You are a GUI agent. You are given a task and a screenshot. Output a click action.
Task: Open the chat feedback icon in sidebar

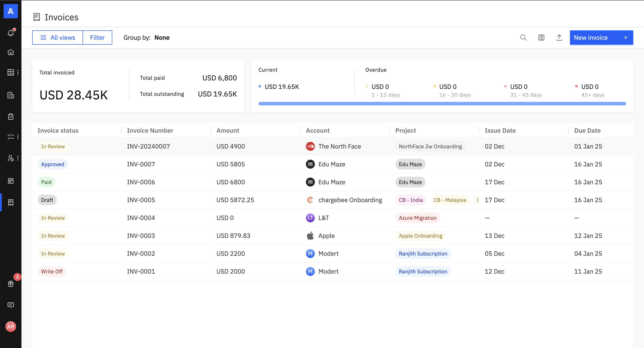11,305
